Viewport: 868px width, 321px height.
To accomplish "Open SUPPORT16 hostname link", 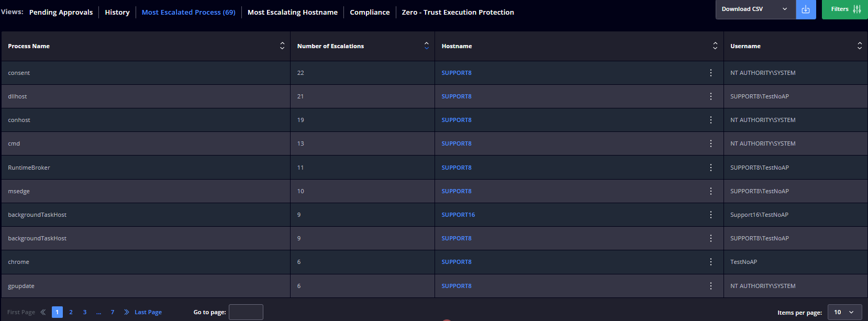I will [x=458, y=215].
